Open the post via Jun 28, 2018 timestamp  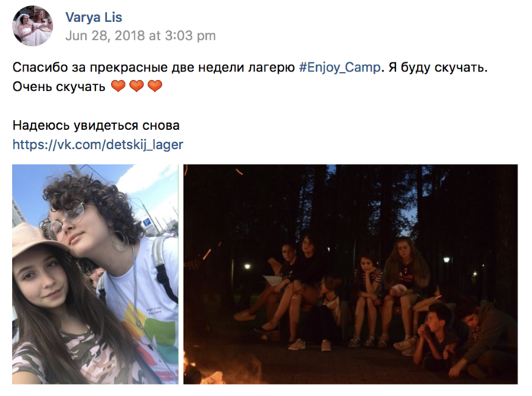click(x=141, y=36)
